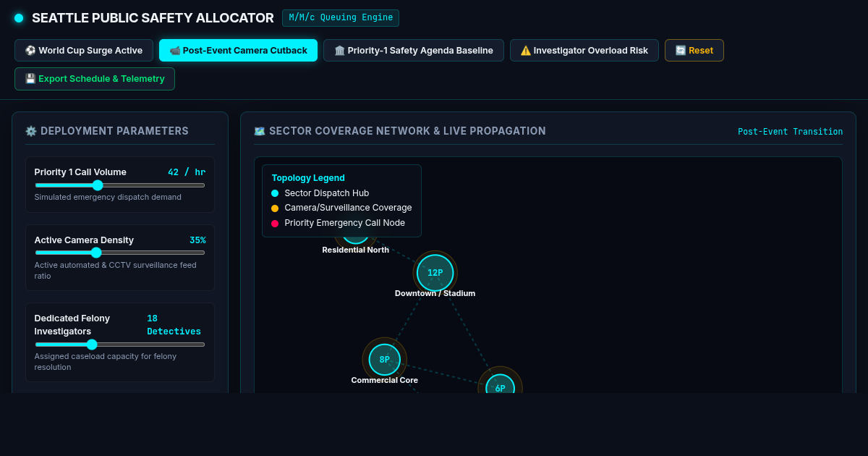Click the cyan status dot beside title
This screenshot has height=456, width=868.
[x=19, y=18]
